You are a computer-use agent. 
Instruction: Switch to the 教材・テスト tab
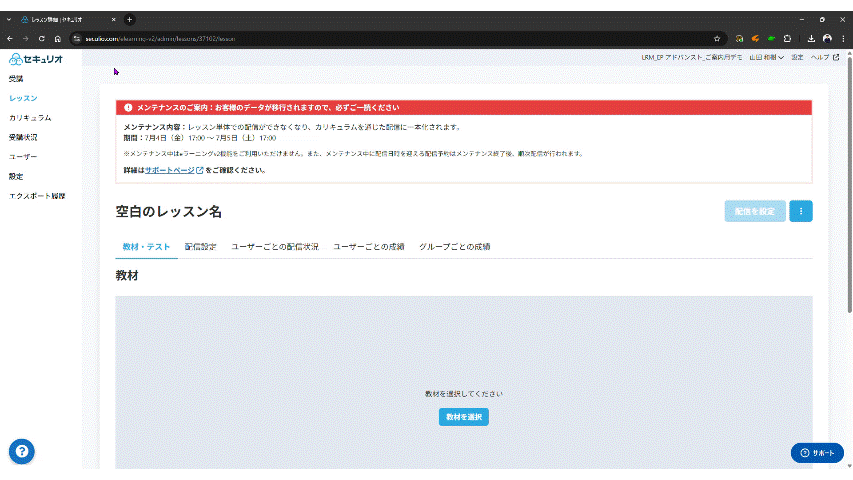(x=146, y=247)
